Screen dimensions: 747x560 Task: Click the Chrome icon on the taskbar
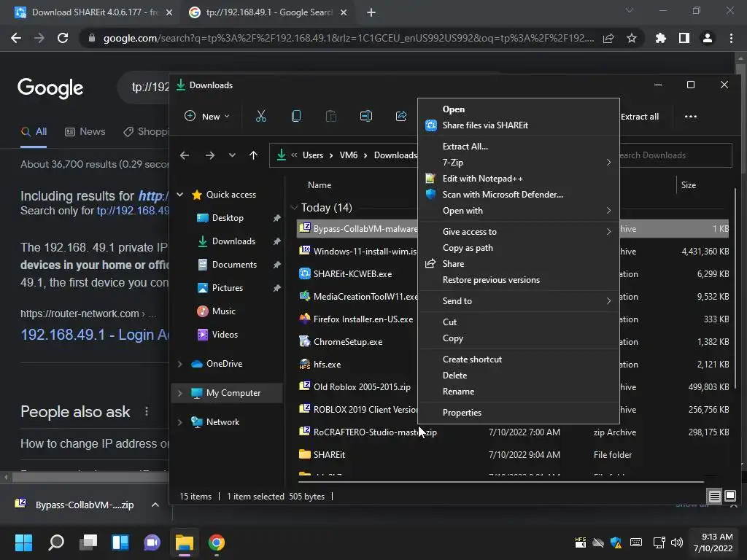tap(216, 542)
